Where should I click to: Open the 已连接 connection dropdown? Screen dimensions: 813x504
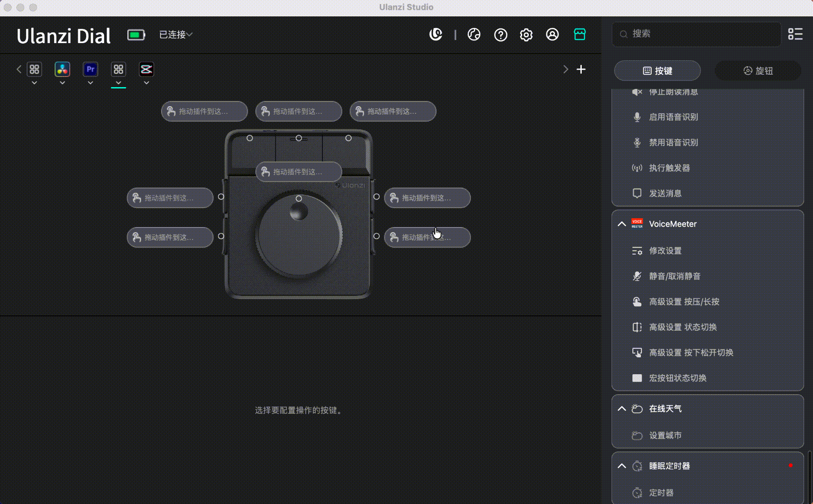click(176, 35)
